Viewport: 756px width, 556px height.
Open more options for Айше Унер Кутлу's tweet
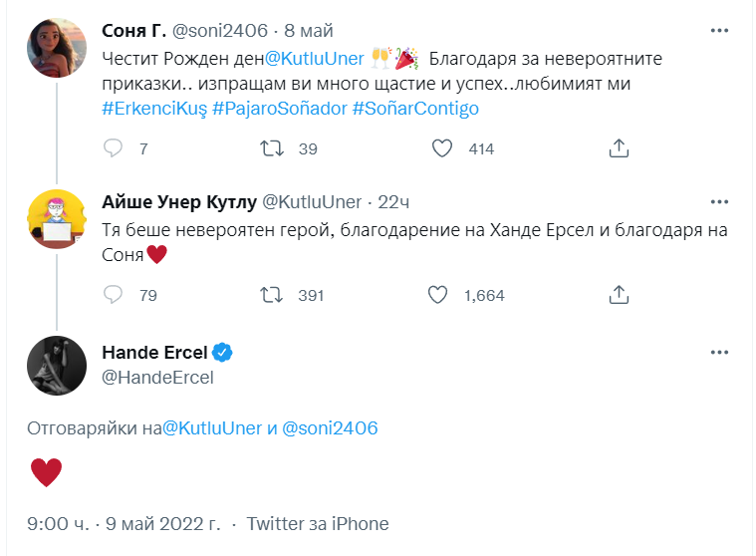click(719, 202)
